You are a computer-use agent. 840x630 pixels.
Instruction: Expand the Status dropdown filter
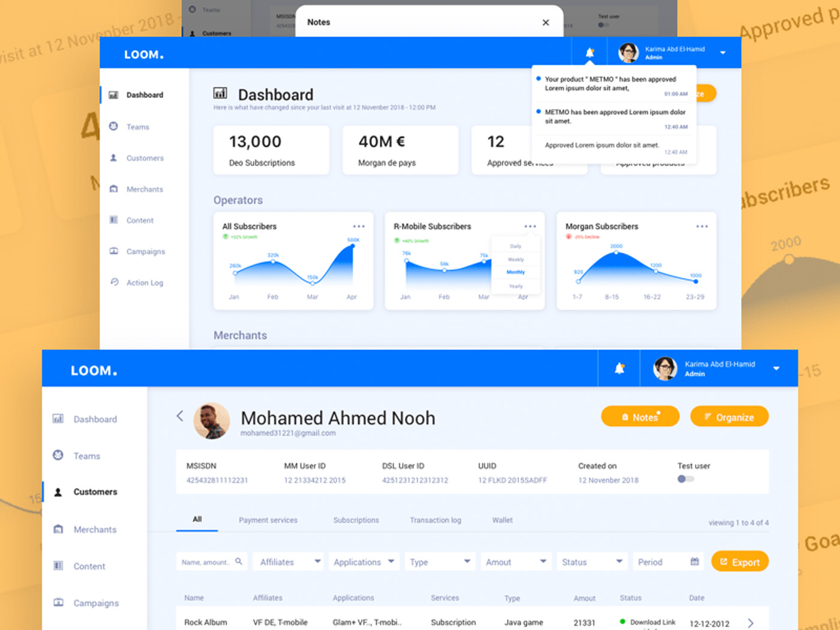(592, 562)
